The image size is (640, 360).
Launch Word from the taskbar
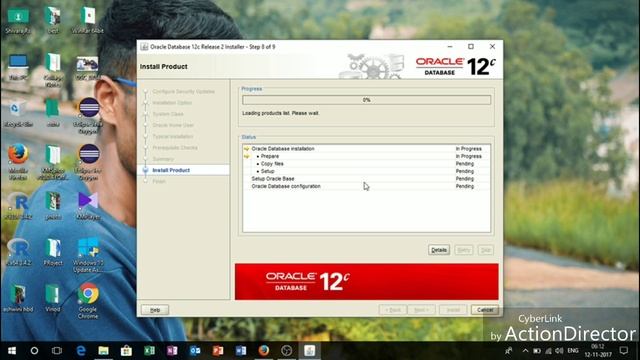[x=241, y=351]
